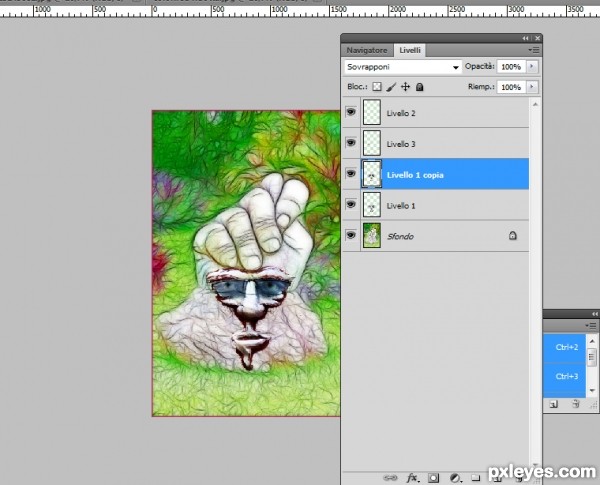
Task: Select the Livello 1 layer name
Action: (401, 206)
